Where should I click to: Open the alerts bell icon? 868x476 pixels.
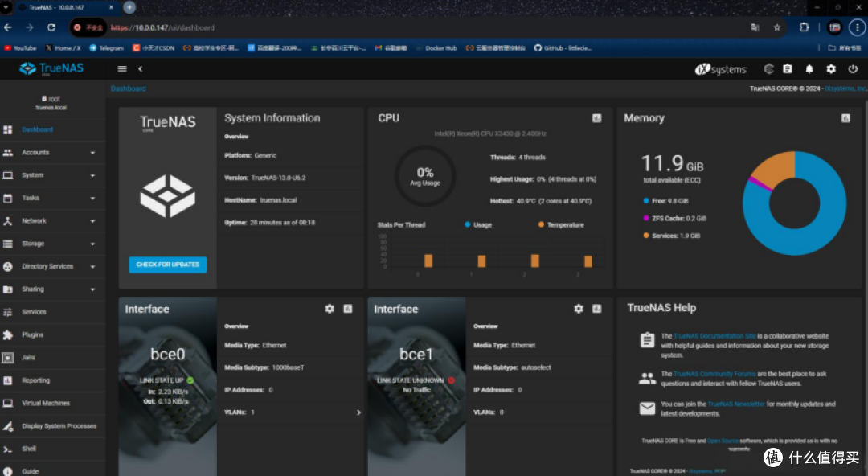[x=809, y=68]
